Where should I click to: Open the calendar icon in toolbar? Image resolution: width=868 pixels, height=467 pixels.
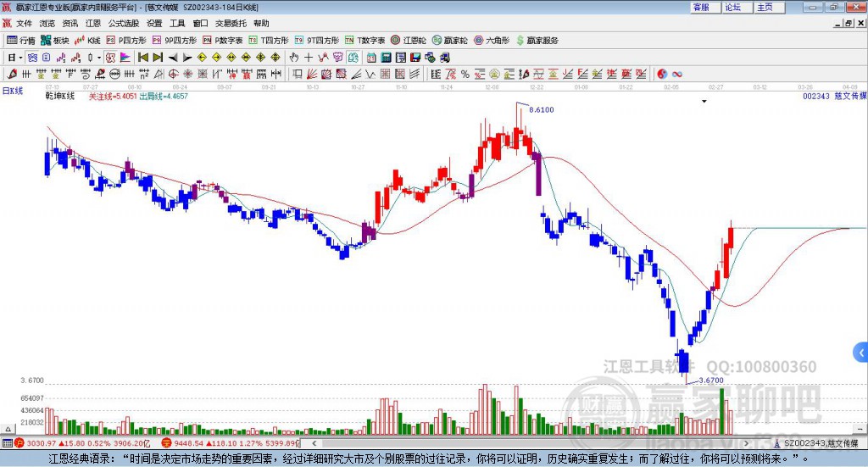371,58
